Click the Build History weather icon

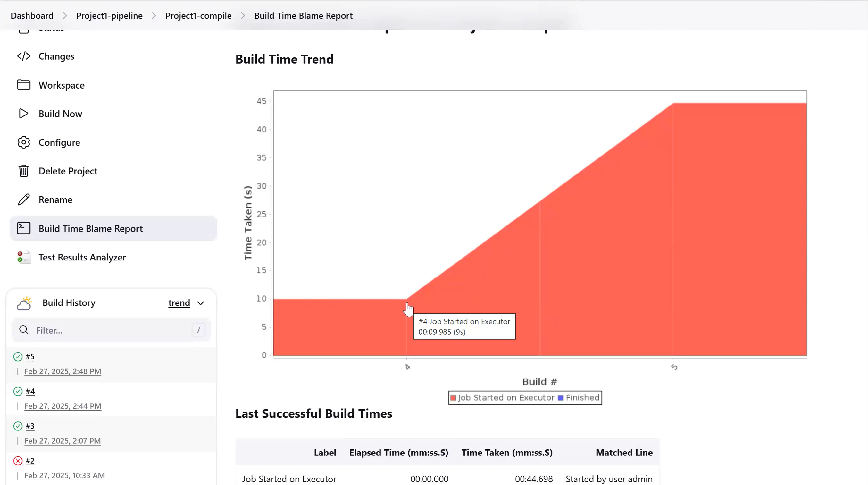24,303
